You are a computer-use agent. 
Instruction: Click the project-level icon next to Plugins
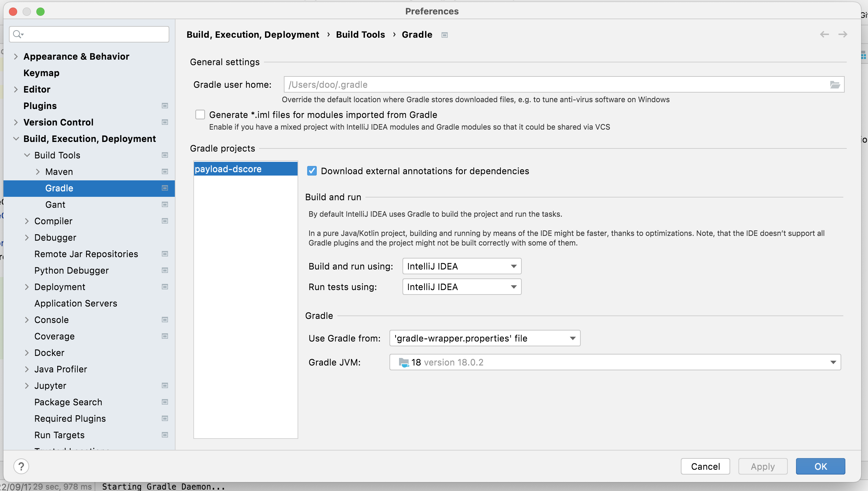point(165,106)
